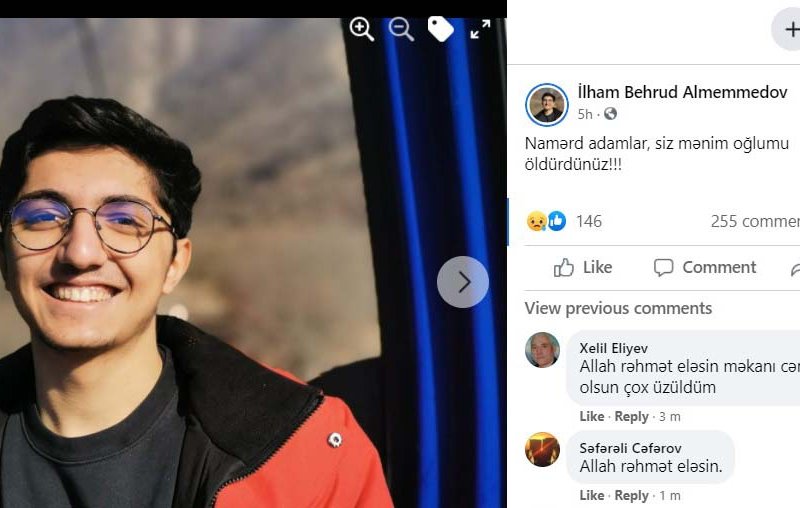Screen dimensions: 800x508
Task: Open Xelil Eliyev's profile name
Action: 613,348
